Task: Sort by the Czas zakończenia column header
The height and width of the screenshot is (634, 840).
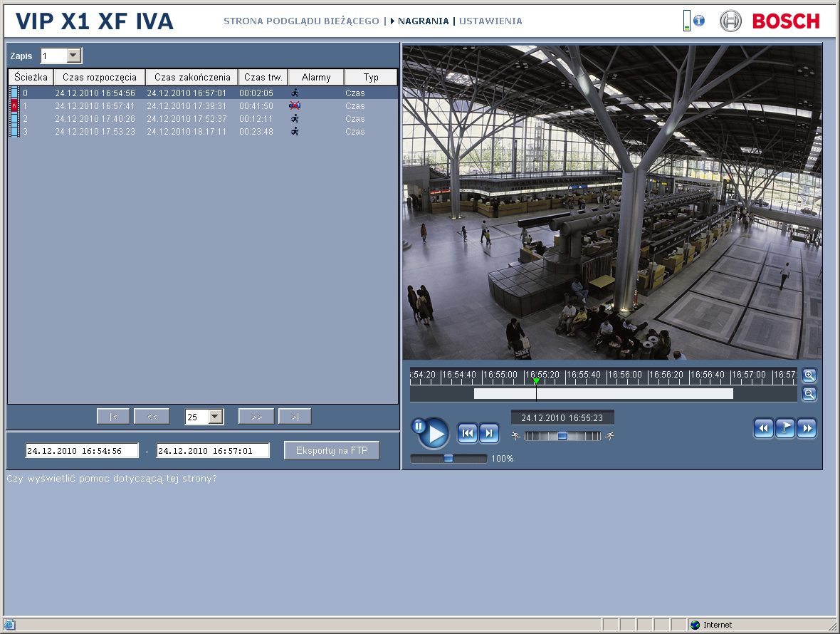Action: pos(192,77)
